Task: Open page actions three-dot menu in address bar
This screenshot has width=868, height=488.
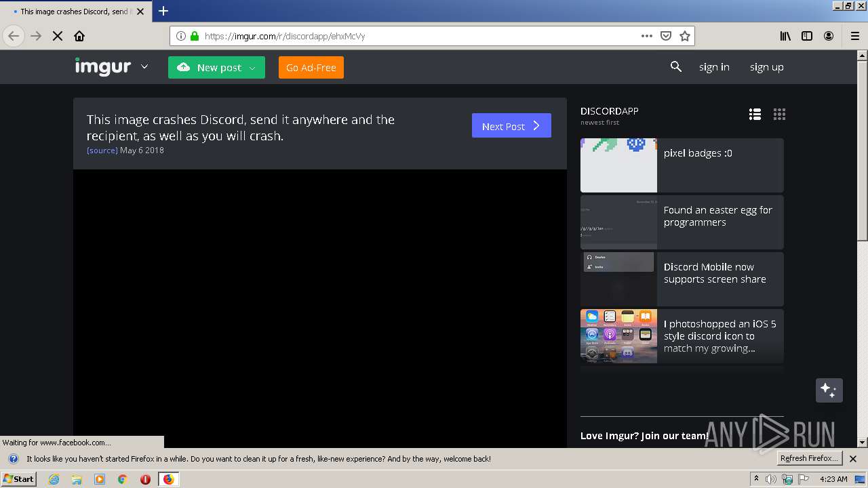Action: 647,36
